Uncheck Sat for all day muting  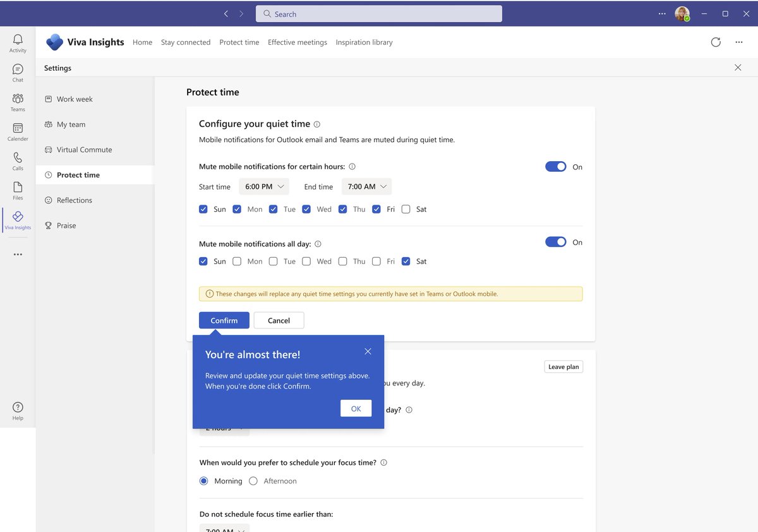[x=406, y=261]
